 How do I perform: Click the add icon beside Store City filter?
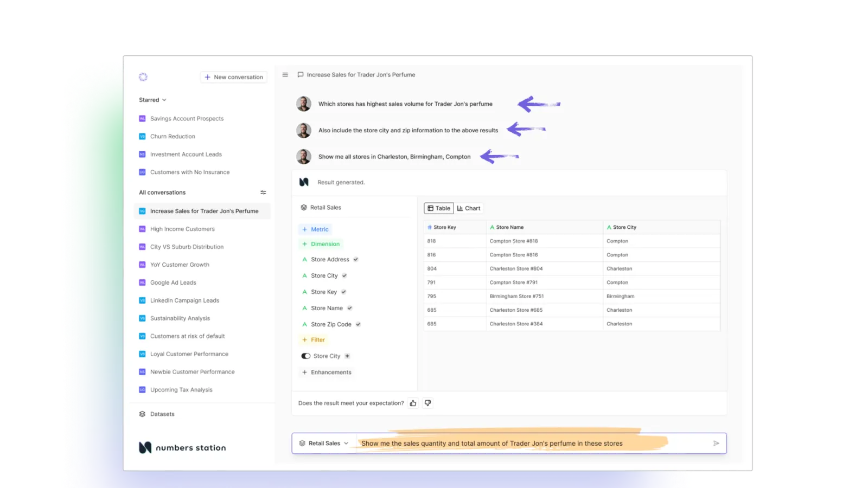tap(347, 356)
